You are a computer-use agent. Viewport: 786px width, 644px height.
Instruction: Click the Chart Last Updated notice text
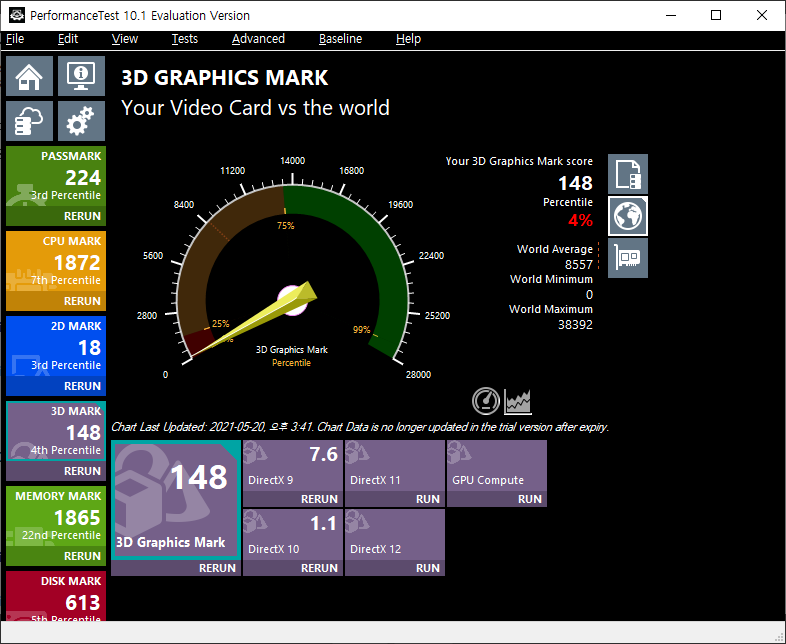[360, 427]
